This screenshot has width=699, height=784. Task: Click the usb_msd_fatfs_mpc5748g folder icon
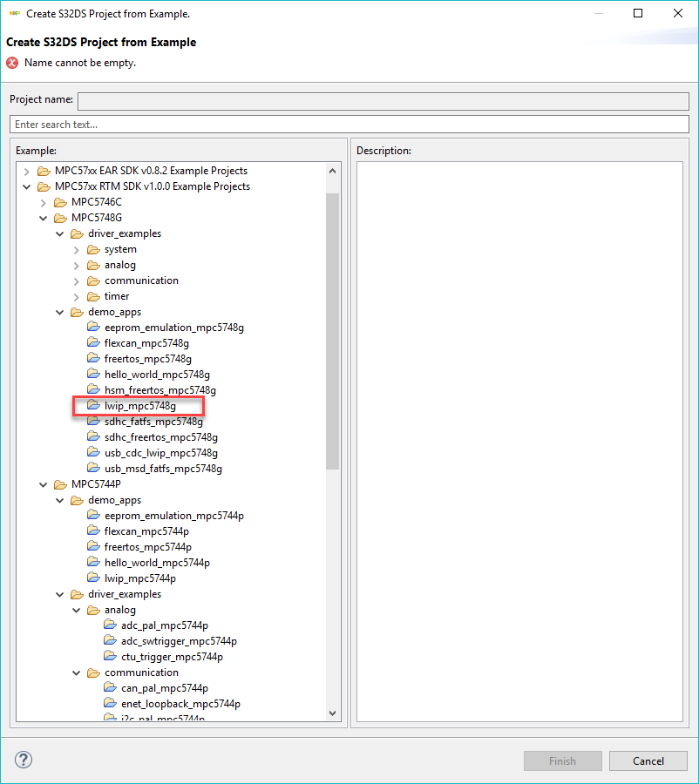(x=93, y=468)
